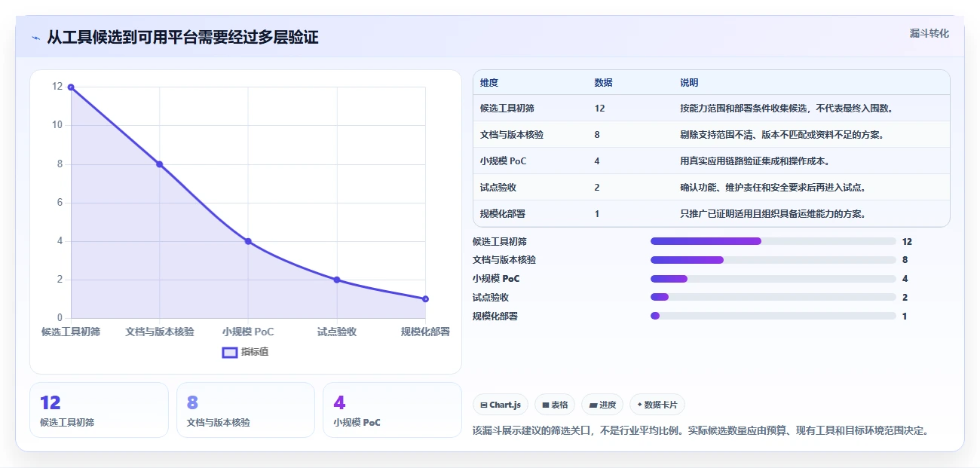The width and height of the screenshot is (980, 468).
Task: Click the chart data point for 小规模 PoC
Action: click(x=248, y=241)
